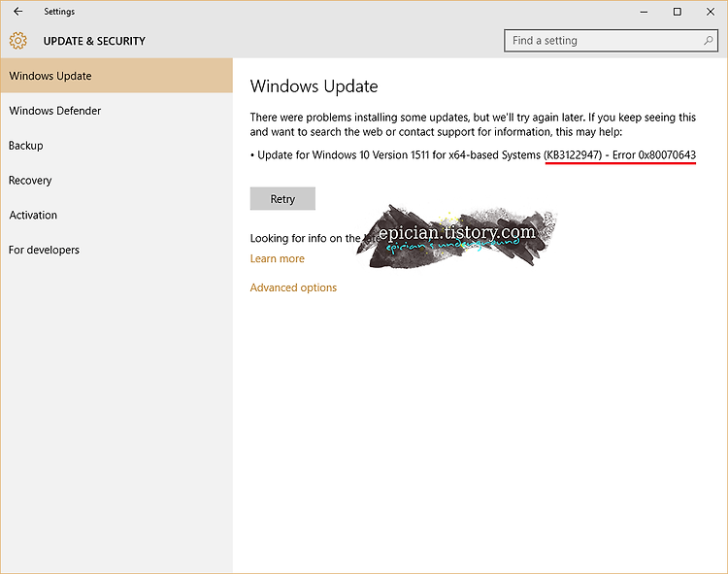This screenshot has height=574, width=728.
Task: Click the UPDATE & SECURITY header title
Action: [x=94, y=41]
